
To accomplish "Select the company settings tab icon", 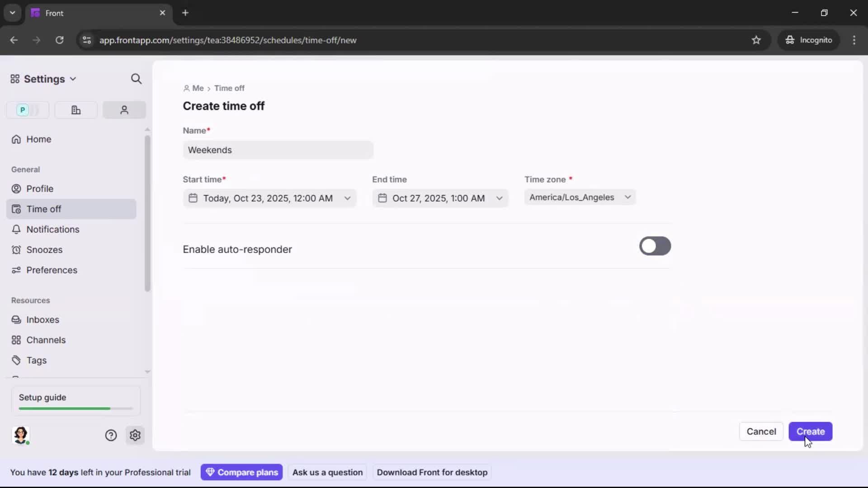I will click(75, 110).
